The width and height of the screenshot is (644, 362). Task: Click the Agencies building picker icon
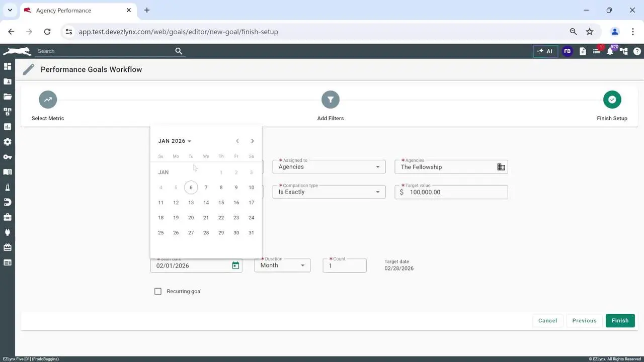(501, 167)
